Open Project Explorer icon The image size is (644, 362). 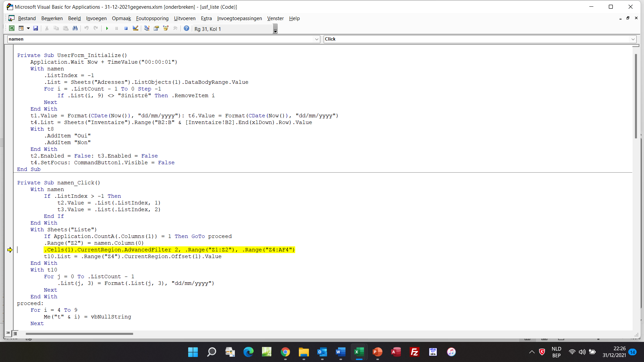tap(147, 28)
